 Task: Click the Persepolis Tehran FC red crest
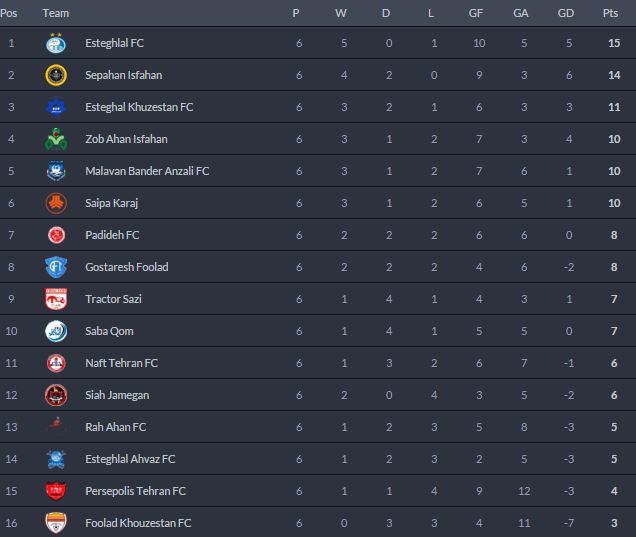pyautogui.click(x=55, y=491)
